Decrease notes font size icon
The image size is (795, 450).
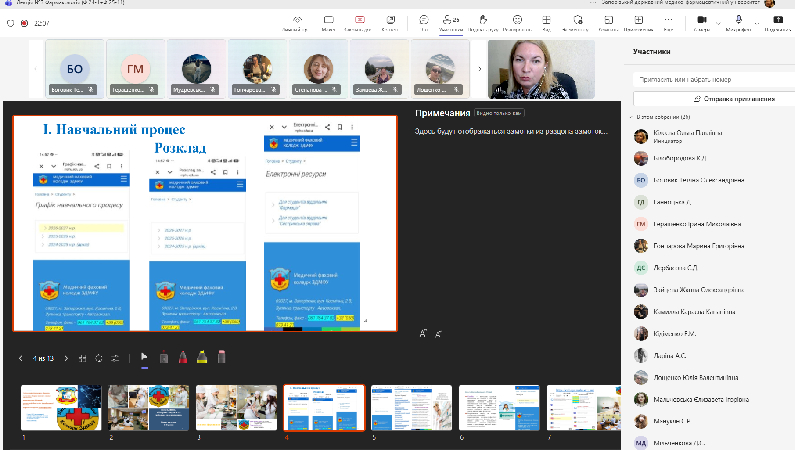click(x=439, y=334)
